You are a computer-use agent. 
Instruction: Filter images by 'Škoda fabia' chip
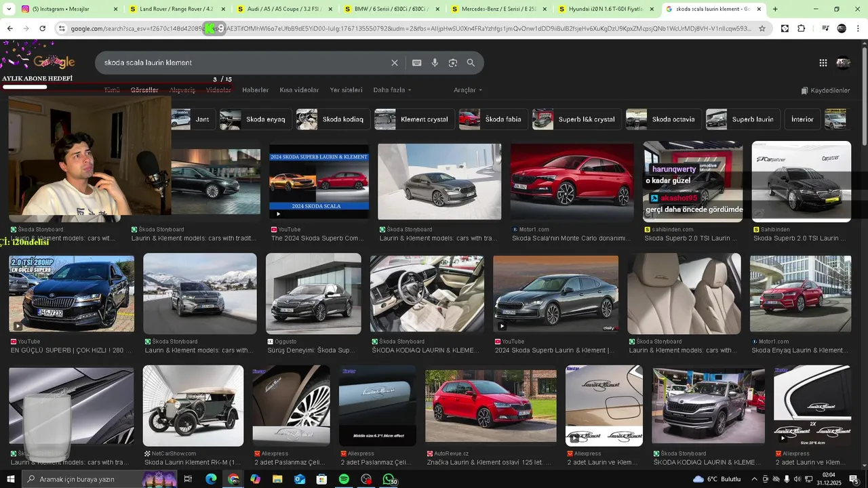493,119
